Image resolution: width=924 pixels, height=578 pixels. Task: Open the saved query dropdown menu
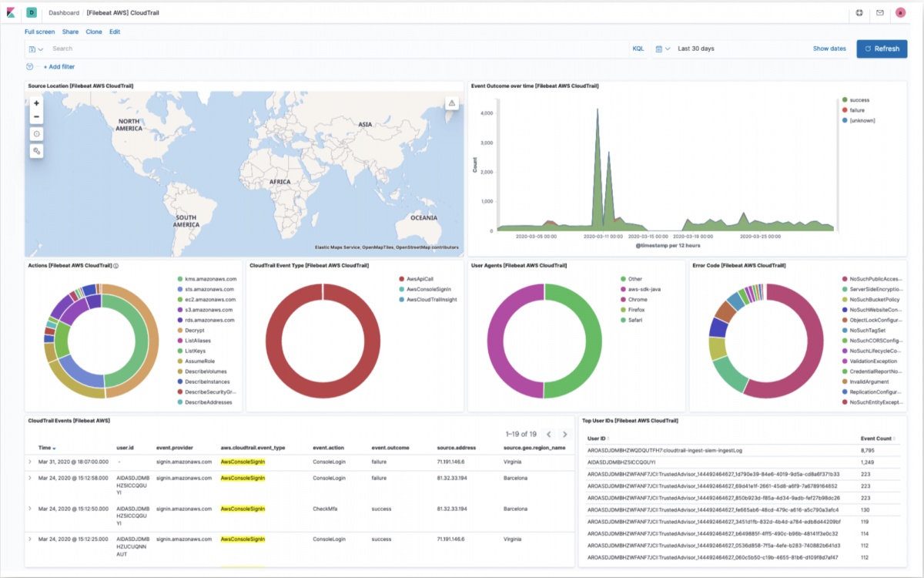pyautogui.click(x=35, y=49)
